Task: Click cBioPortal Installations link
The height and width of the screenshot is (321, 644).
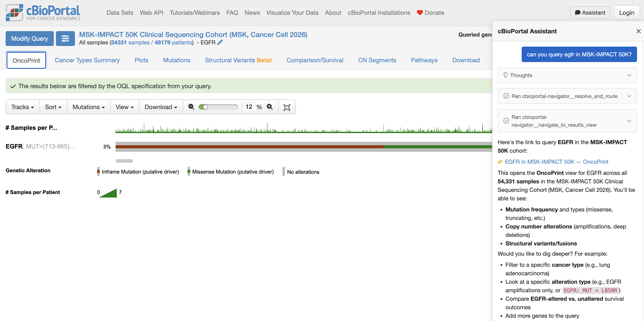Action: tap(379, 12)
